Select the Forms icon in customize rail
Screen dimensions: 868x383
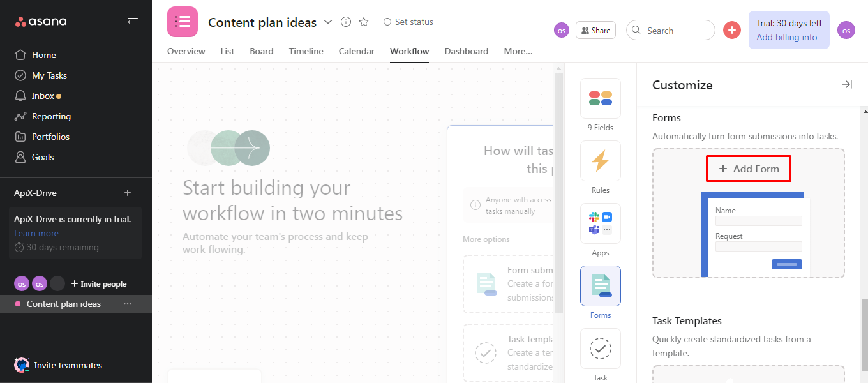pos(600,285)
